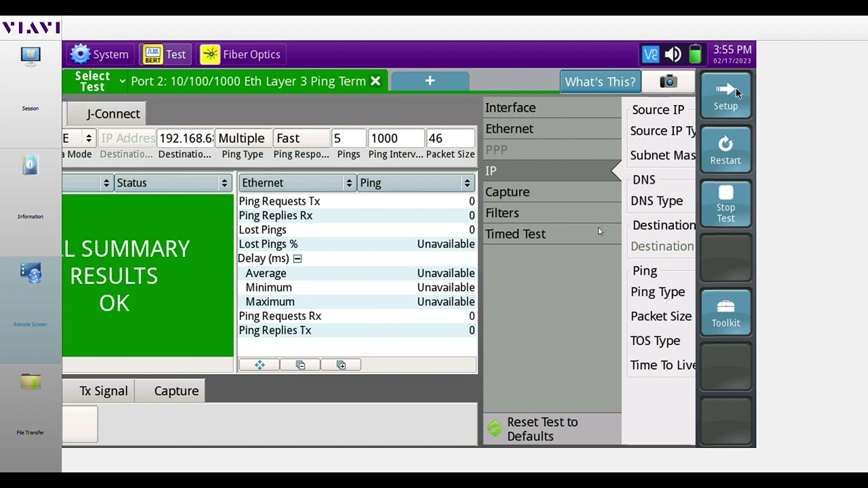Open the File Transfer sidebar icon
The image size is (868, 488).
(x=31, y=382)
